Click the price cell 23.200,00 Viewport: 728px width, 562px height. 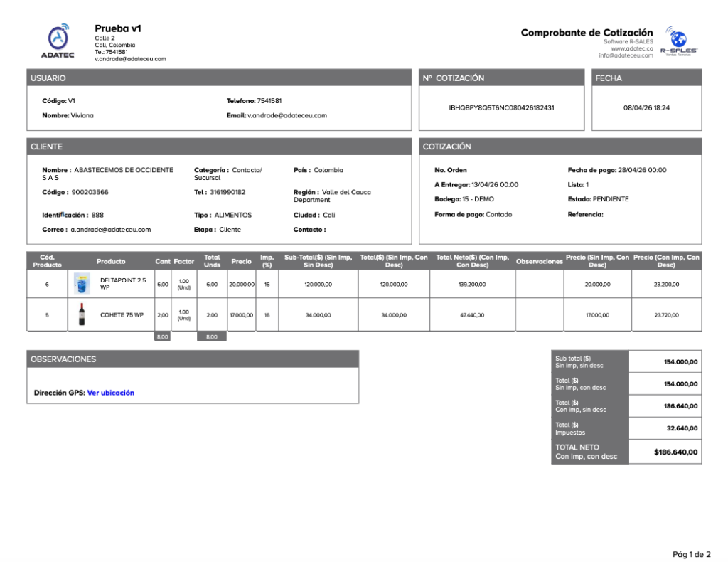point(666,285)
